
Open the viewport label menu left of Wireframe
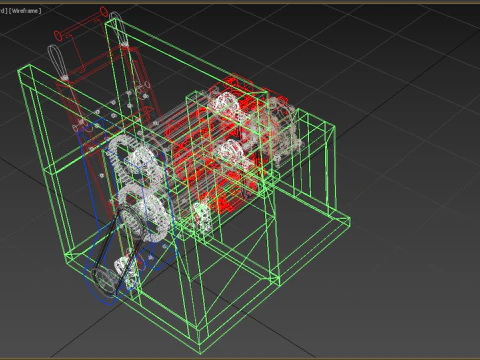tap(3, 11)
